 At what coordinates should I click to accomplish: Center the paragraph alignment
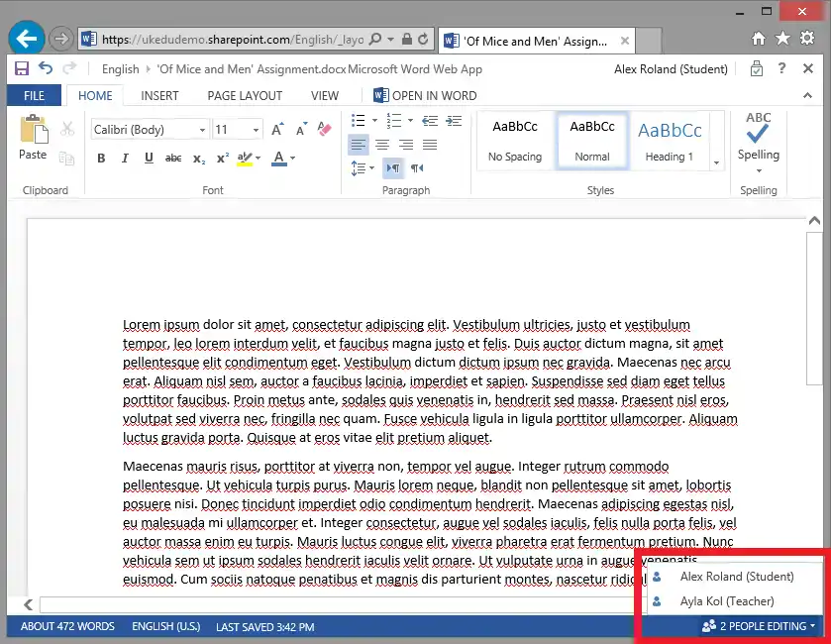[x=382, y=146]
